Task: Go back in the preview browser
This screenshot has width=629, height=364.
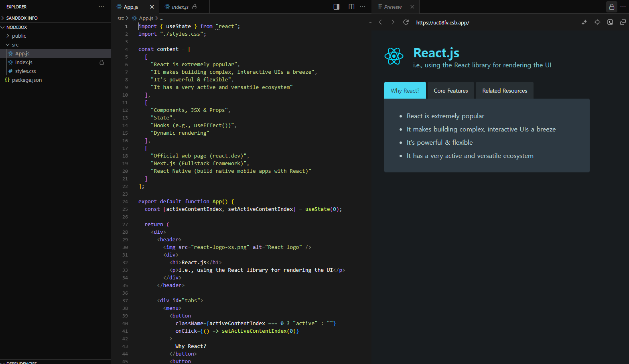Action: tap(380, 22)
